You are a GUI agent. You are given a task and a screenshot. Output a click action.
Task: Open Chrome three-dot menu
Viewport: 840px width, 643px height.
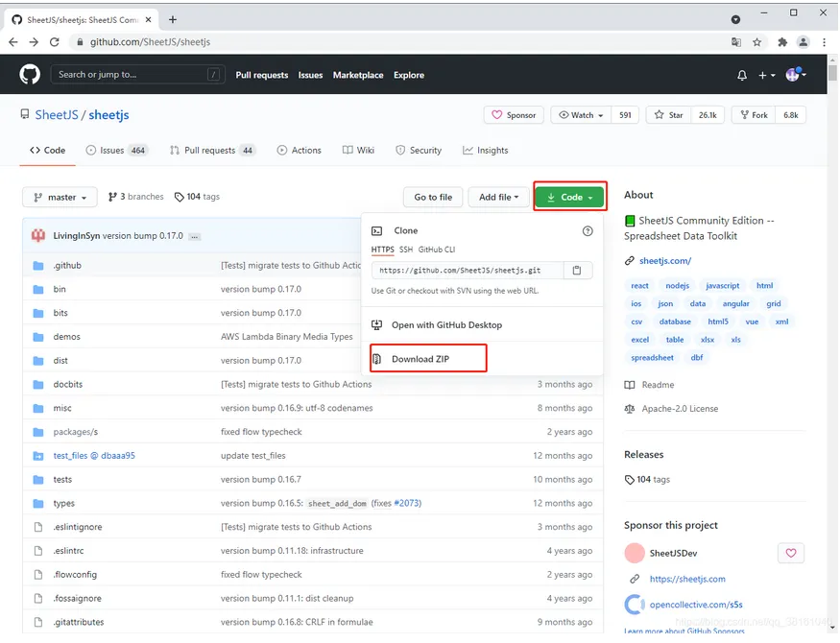pos(824,42)
